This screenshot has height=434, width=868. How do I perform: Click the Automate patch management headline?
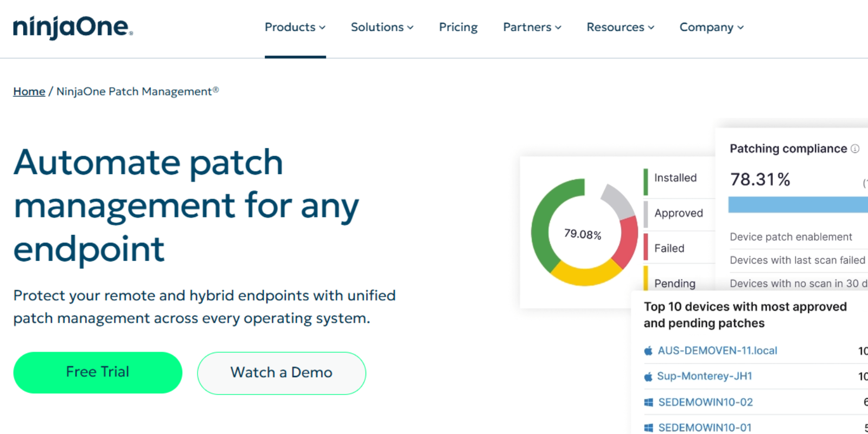click(x=186, y=206)
